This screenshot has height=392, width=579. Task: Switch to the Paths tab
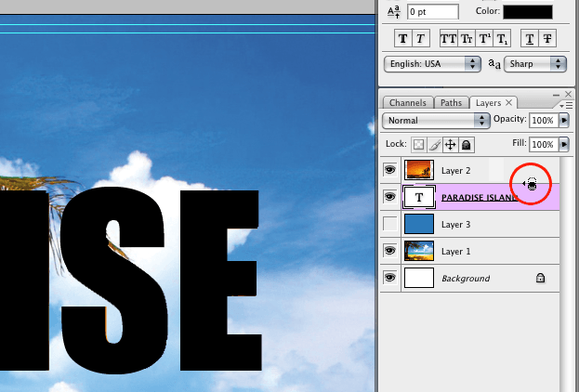[451, 102]
